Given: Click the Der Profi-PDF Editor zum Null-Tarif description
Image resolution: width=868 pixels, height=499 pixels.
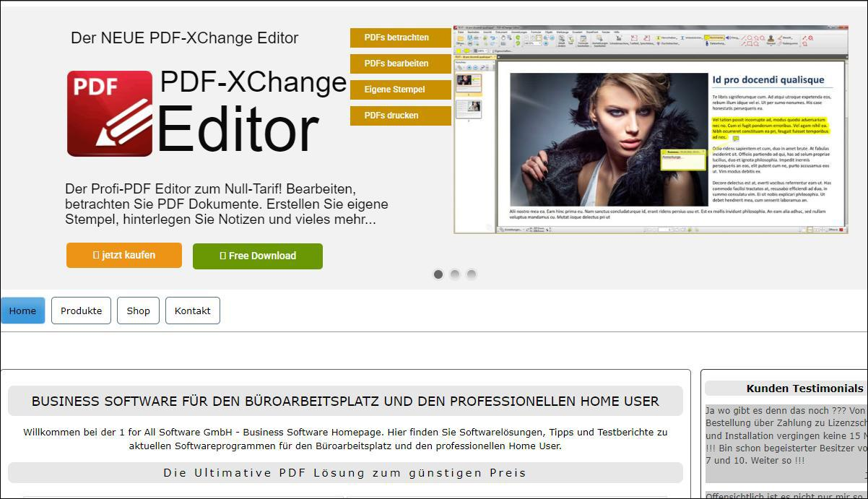Looking at the screenshot, I should coord(227,204).
